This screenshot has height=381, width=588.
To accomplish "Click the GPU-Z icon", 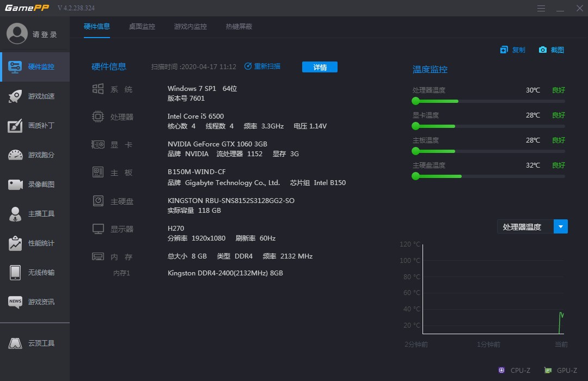I will click(548, 370).
